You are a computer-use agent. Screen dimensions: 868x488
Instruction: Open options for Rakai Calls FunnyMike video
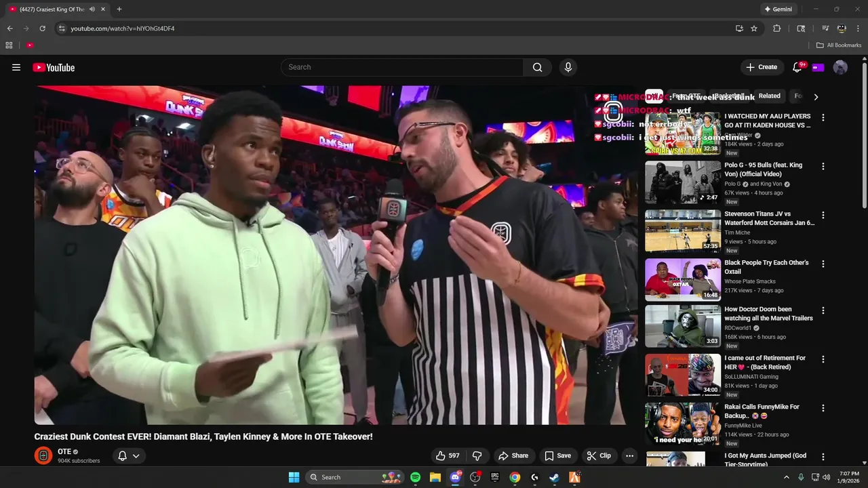(x=823, y=408)
